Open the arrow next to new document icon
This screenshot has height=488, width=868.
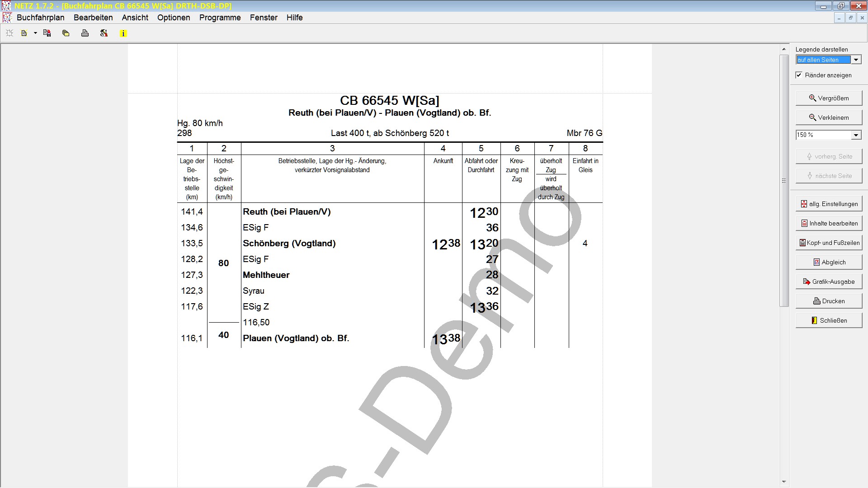(x=35, y=33)
